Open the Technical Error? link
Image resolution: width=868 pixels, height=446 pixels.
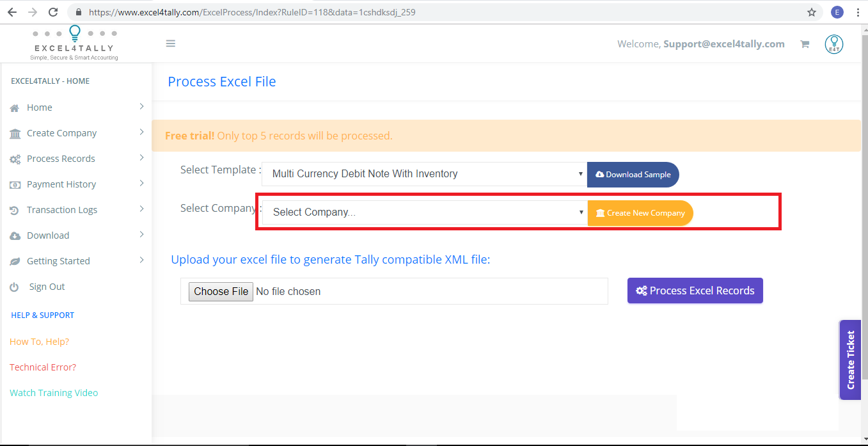(43, 367)
